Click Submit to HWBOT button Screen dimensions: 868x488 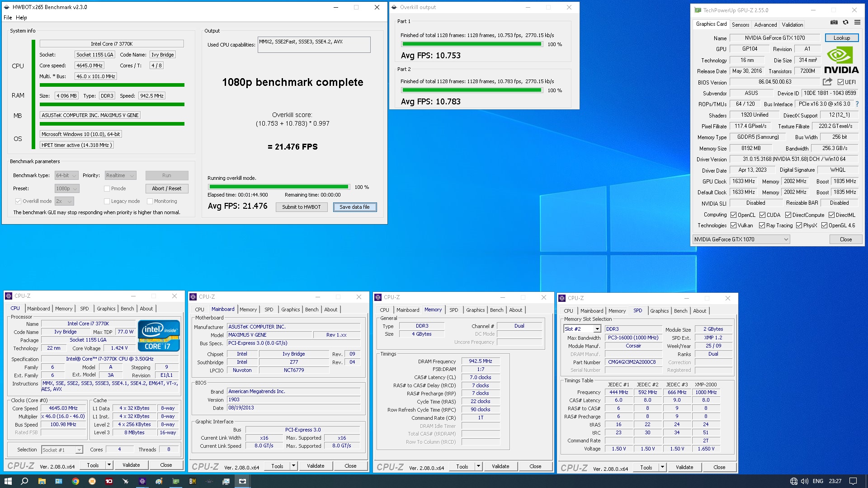pos(302,207)
